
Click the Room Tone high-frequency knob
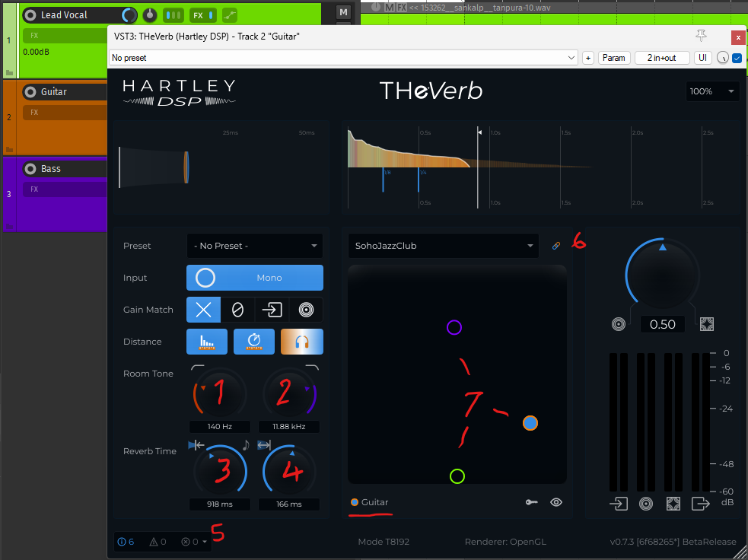(x=290, y=394)
